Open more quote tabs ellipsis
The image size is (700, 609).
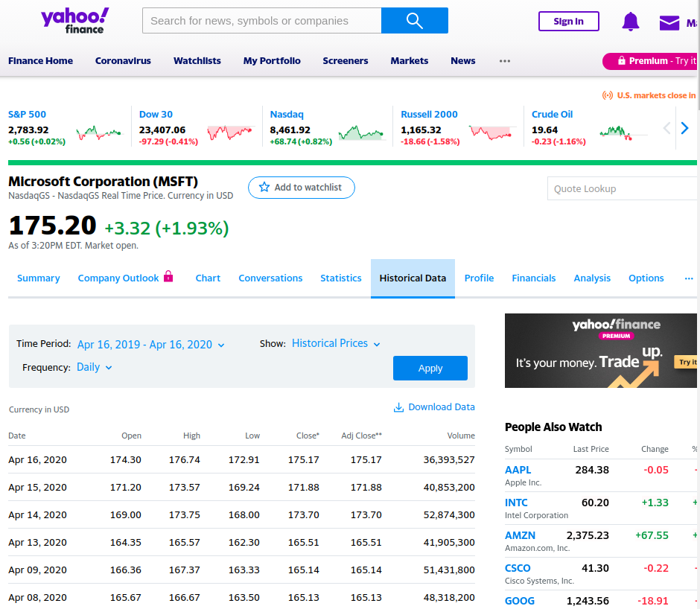(689, 278)
